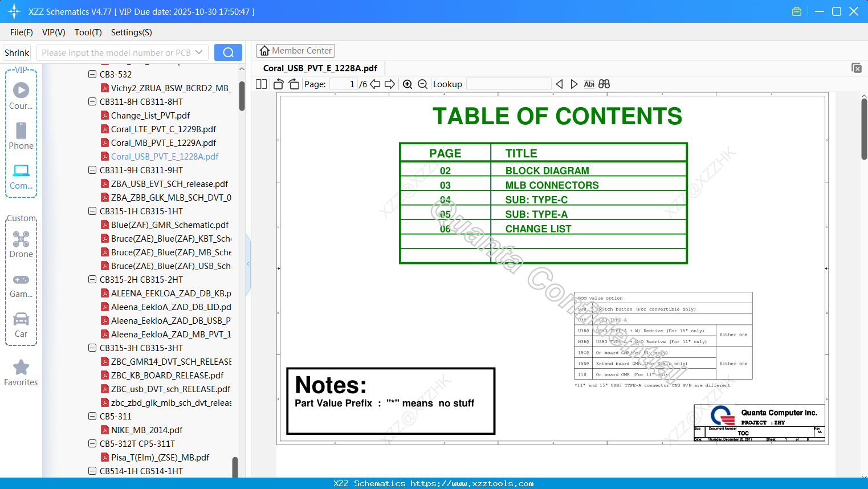
Task: Open the Tool(T) menu
Action: (88, 32)
